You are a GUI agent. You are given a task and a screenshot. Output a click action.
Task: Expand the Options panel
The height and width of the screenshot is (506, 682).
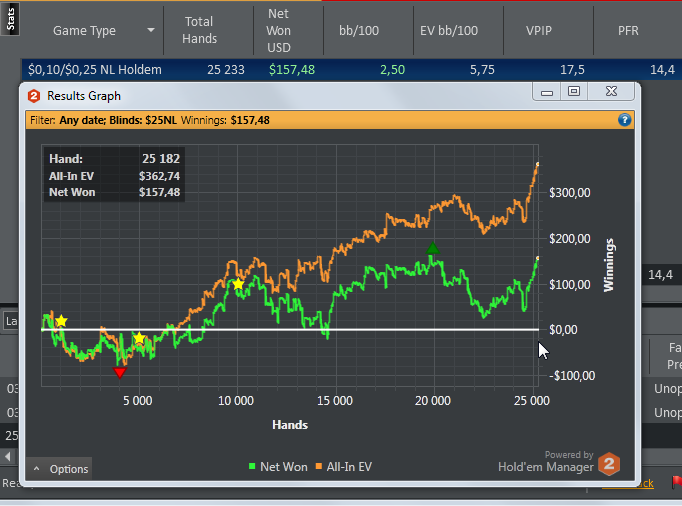click(59, 469)
